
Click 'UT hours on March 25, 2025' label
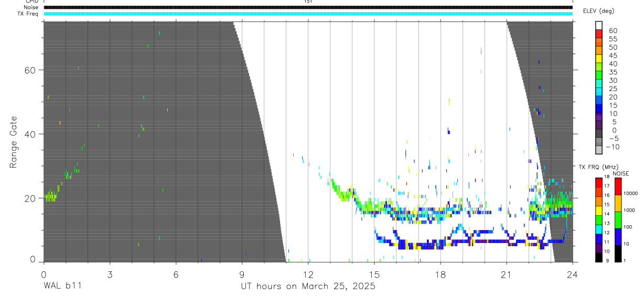(x=308, y=287)
